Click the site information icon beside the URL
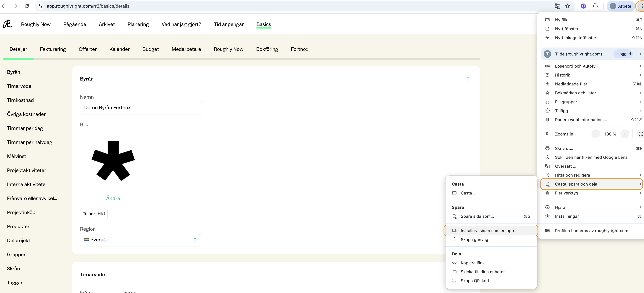The image size is (644, 293). click(40, 6)
